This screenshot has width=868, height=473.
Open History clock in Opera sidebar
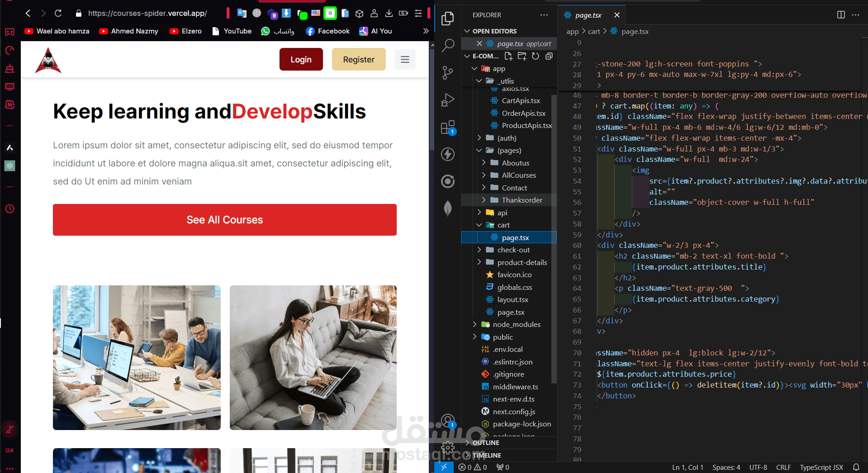click(10, 209)
